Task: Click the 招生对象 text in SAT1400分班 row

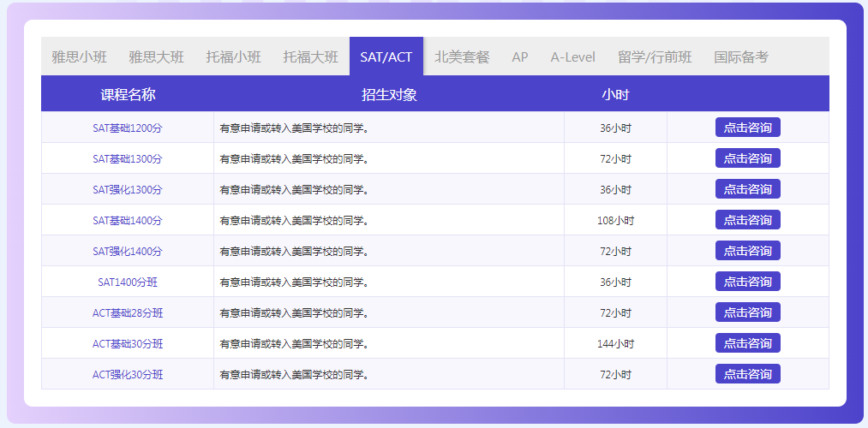Action: 295,282
